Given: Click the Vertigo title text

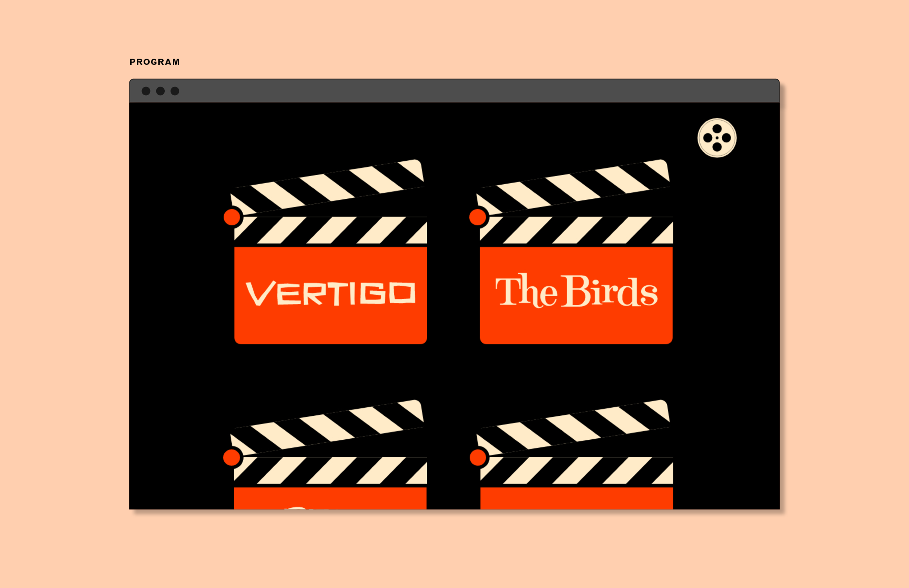Looking at the screenshot, I should [x=331, y=293].
